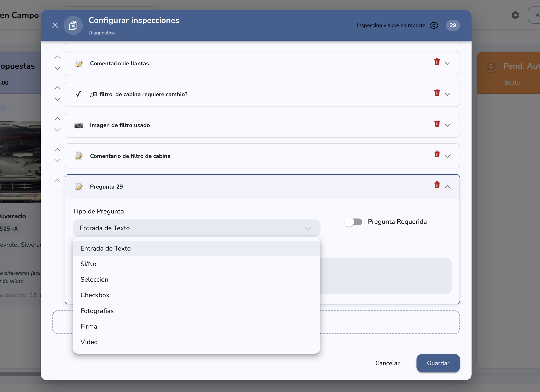
Task: Click trash icon for Imagen de filtro usado
Action: click(437, 123)
